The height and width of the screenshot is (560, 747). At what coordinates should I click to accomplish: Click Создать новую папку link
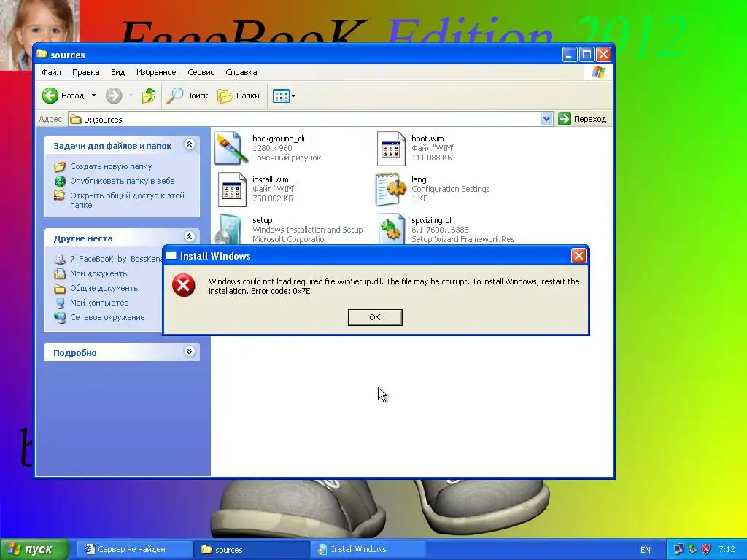click(111, 167)
